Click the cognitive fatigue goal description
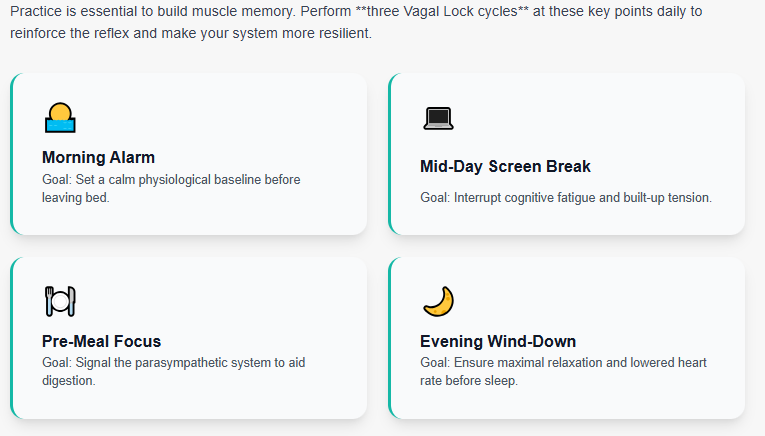Image resolution: width=765 pixels, height=436 pixels. tap(566, 197)
